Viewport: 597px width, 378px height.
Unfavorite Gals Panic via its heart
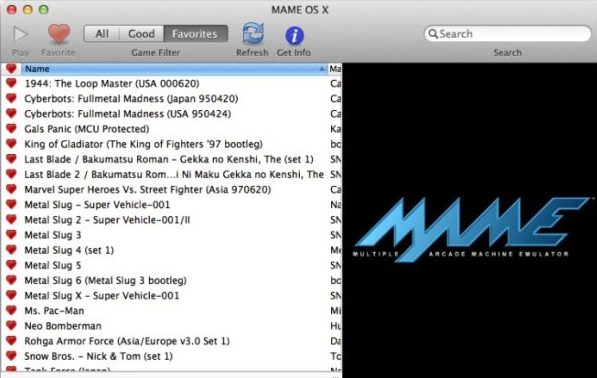click(11, 129)
